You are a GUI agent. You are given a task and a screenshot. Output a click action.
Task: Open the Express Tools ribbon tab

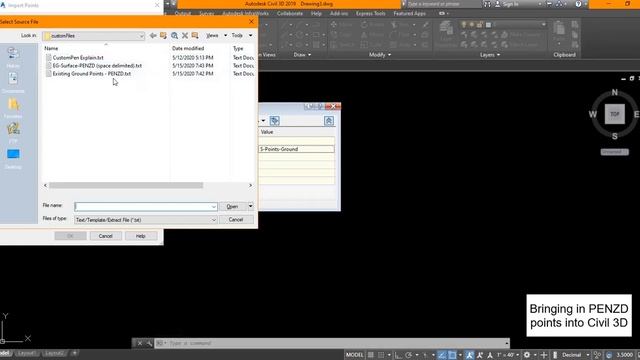[371, 13]
